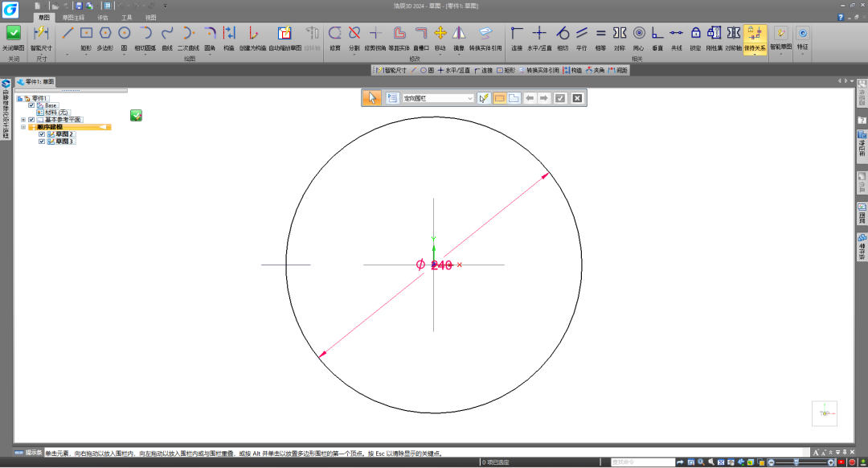Select the line drawing tool in ribbon
Viewport: 868px width, 468px height.
click(x=67, y=33)
